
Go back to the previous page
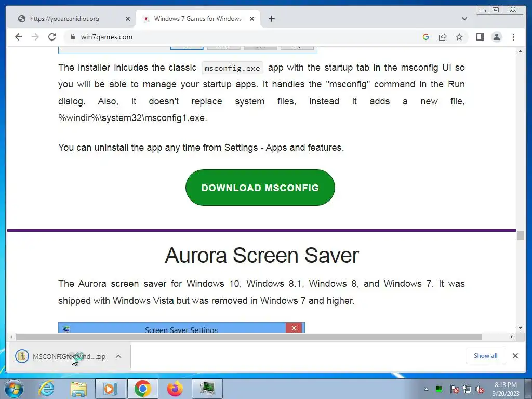coord(19,37)
